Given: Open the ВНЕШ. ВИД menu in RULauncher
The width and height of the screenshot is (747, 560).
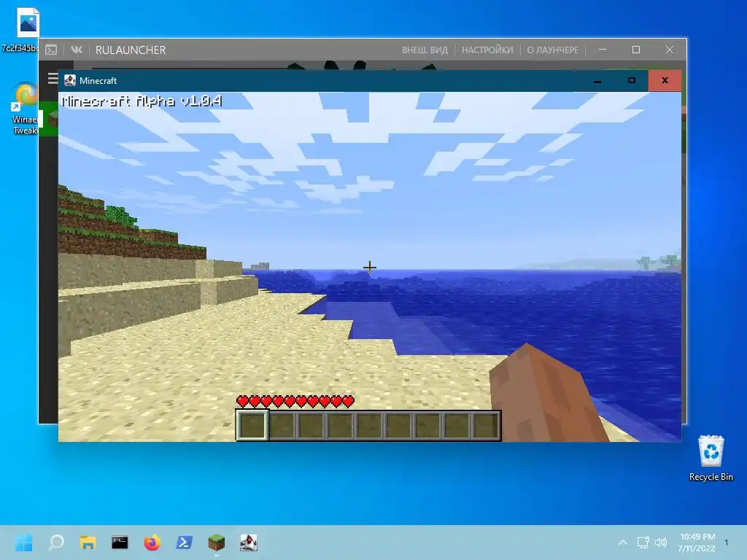Looking at the screenshot, I should [x=425, y=50].
